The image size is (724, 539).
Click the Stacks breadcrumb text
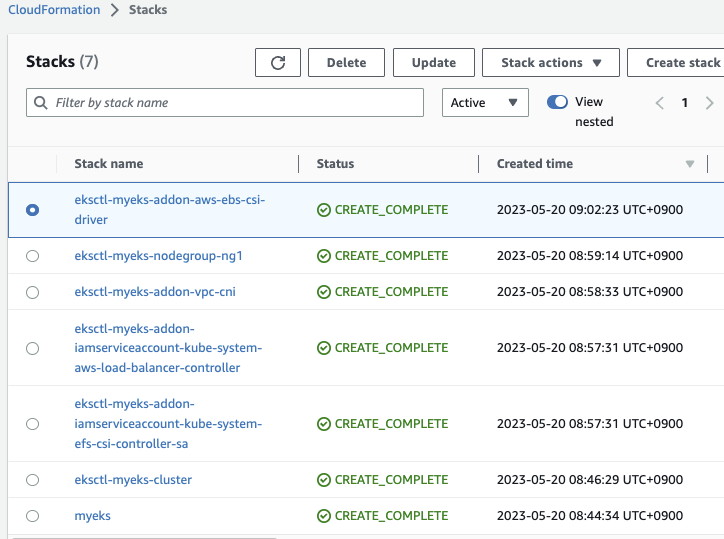pos(148,10)
